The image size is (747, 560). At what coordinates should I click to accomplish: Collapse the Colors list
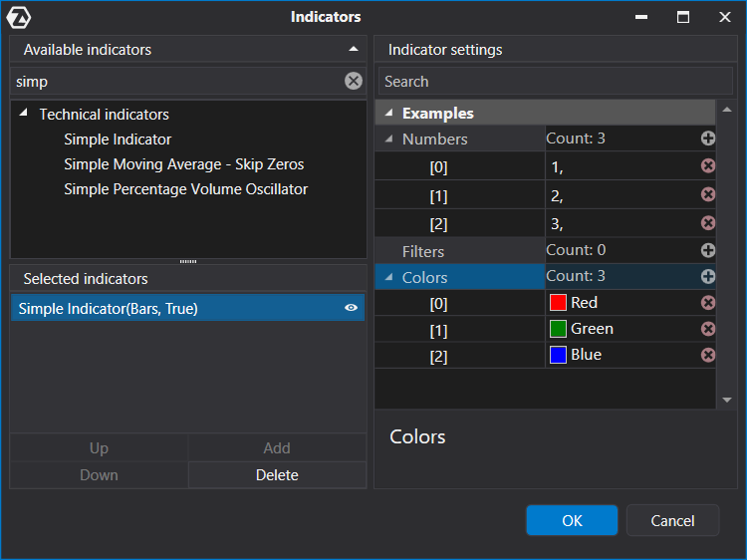point(389,277)
